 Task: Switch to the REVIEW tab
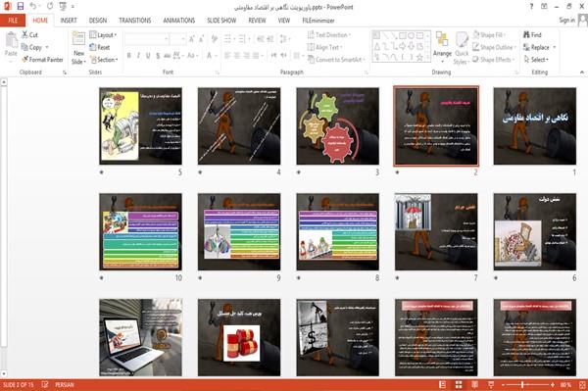257,21
